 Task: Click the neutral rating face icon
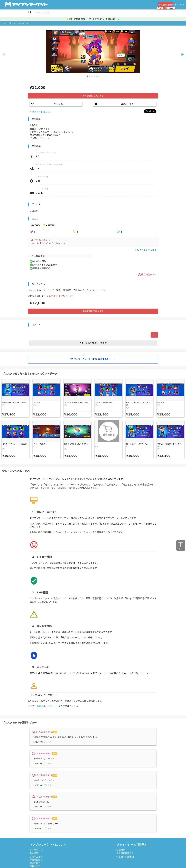coord(75,231)
